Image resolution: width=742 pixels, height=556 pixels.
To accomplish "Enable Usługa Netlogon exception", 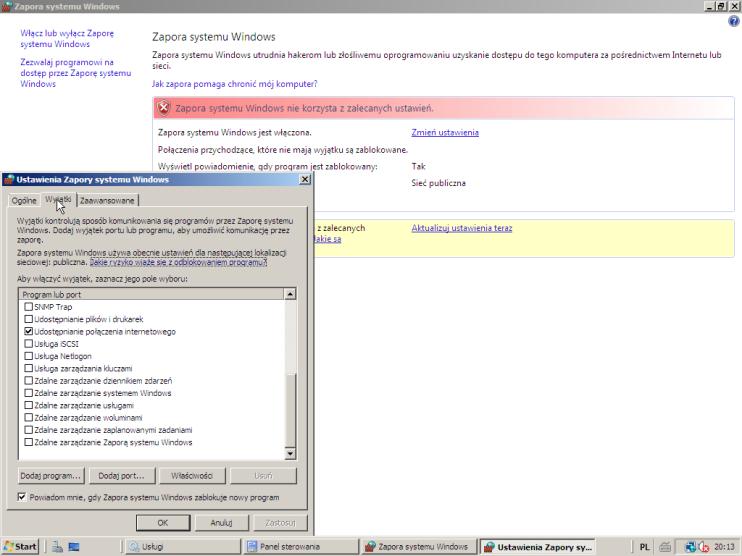I will 28,356.
